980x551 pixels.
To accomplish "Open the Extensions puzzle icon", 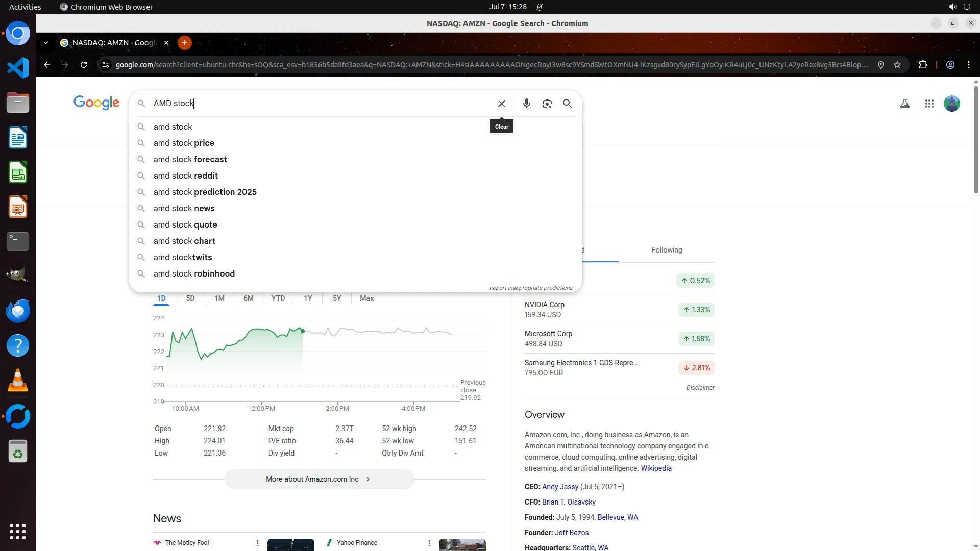I will point(923,65).
